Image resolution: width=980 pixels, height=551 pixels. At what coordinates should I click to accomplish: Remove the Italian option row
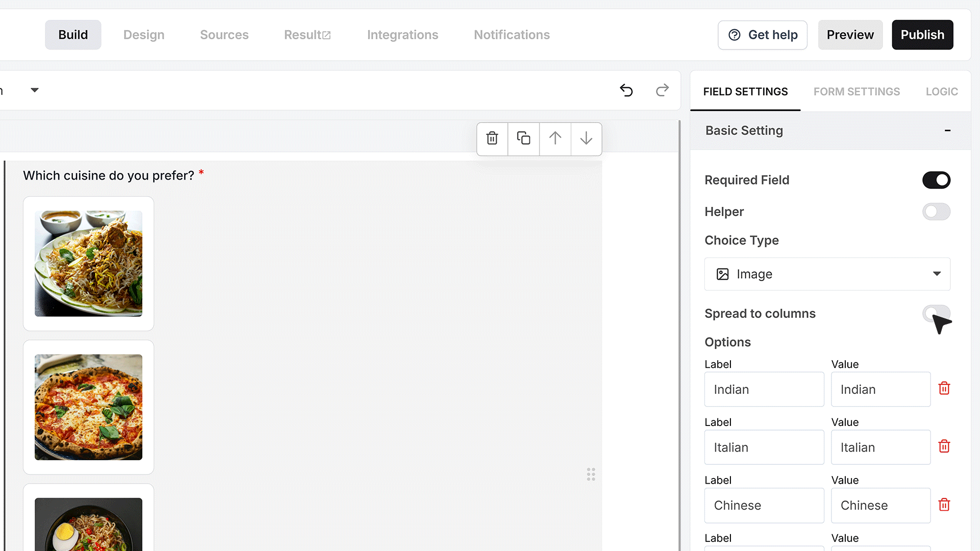pos(944,447)
